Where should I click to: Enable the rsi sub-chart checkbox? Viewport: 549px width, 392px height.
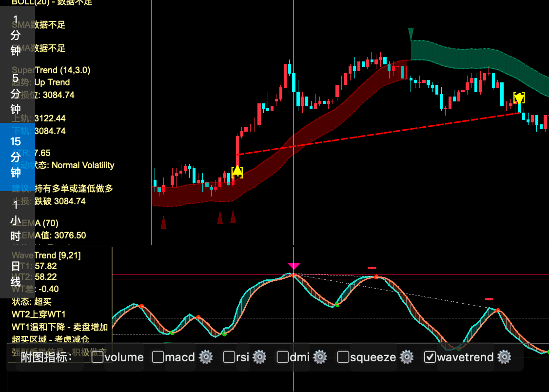pos(229,357)
